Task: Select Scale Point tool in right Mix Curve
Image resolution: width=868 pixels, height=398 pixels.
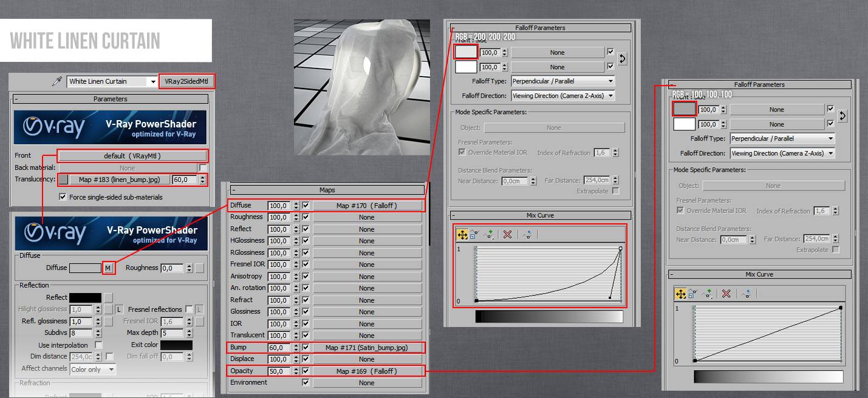Action: coord(693,294)
